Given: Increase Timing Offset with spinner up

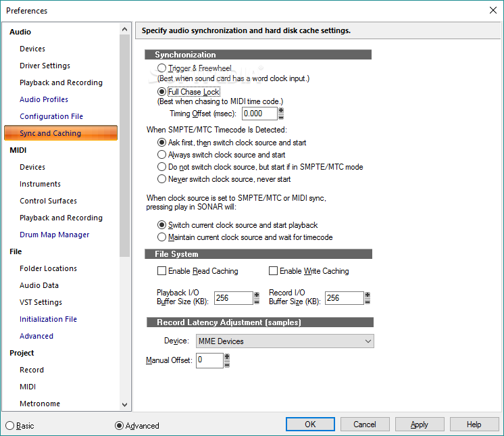Looking at the screenshot, I should 281,110.
